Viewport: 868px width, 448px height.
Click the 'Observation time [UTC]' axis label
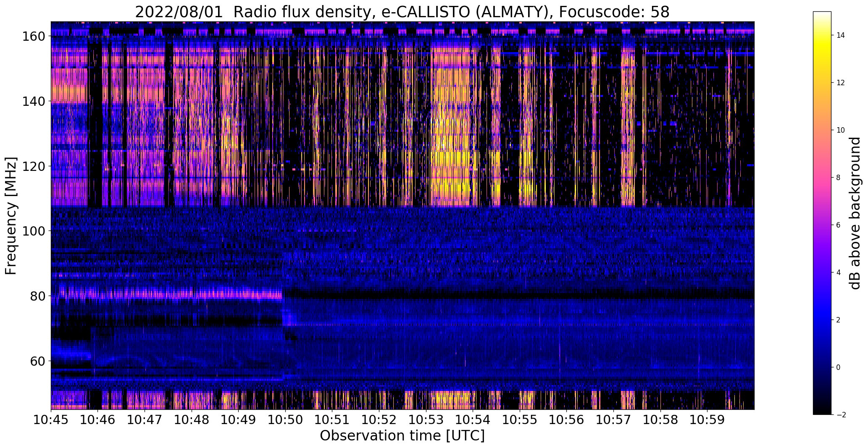[x=402, y=436]
